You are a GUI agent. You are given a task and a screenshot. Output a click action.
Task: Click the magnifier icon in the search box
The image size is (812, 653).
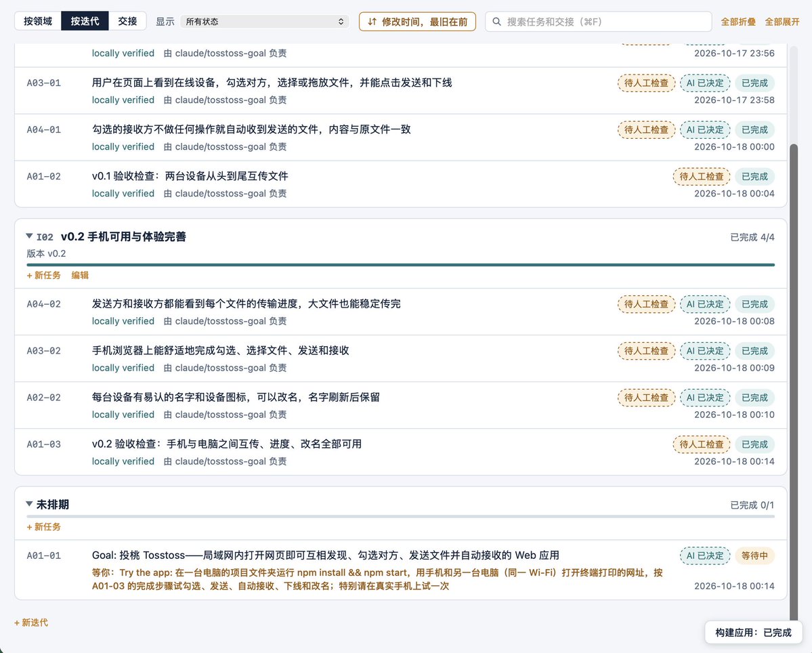pos(496,22)
